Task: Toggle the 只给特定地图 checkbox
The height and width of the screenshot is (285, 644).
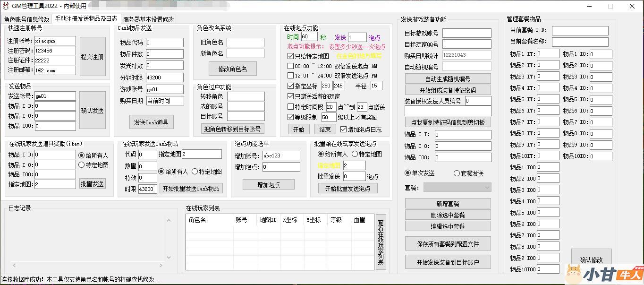Action: 291,56
